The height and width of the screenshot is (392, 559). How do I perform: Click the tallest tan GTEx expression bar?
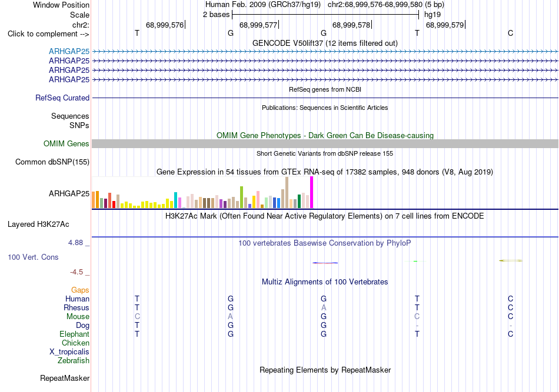(287, 192)
